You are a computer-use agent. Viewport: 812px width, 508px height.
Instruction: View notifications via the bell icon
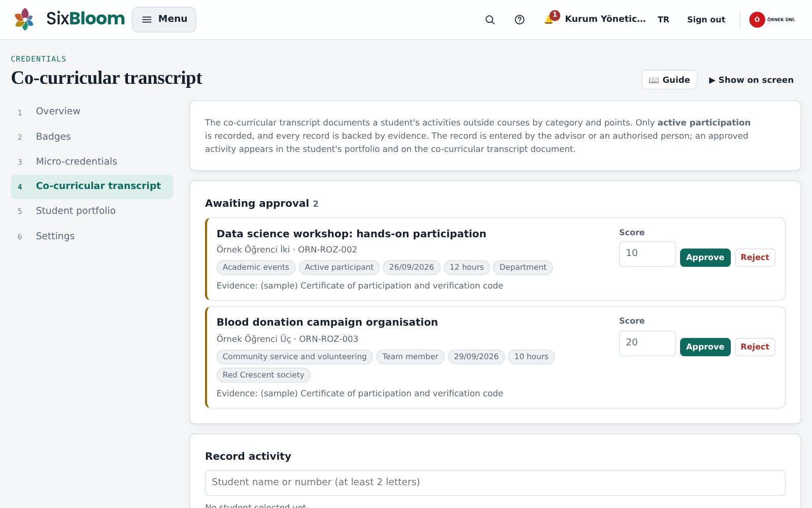pos(550,19)
